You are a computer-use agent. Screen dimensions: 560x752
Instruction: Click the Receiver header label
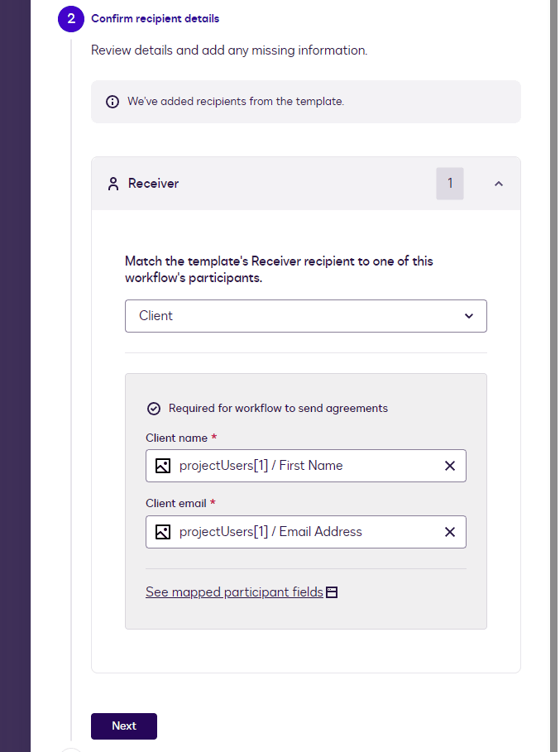tap(153, 184)
